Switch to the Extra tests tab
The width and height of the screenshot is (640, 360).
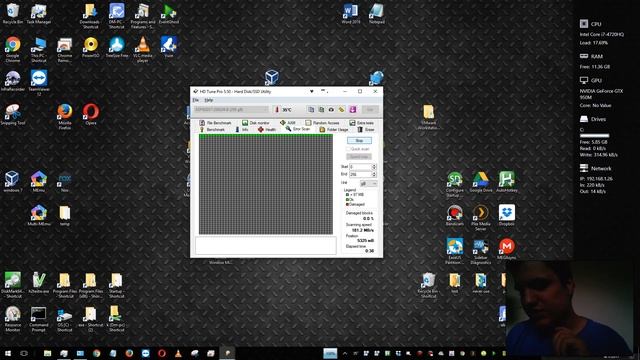tap(362, 123)
